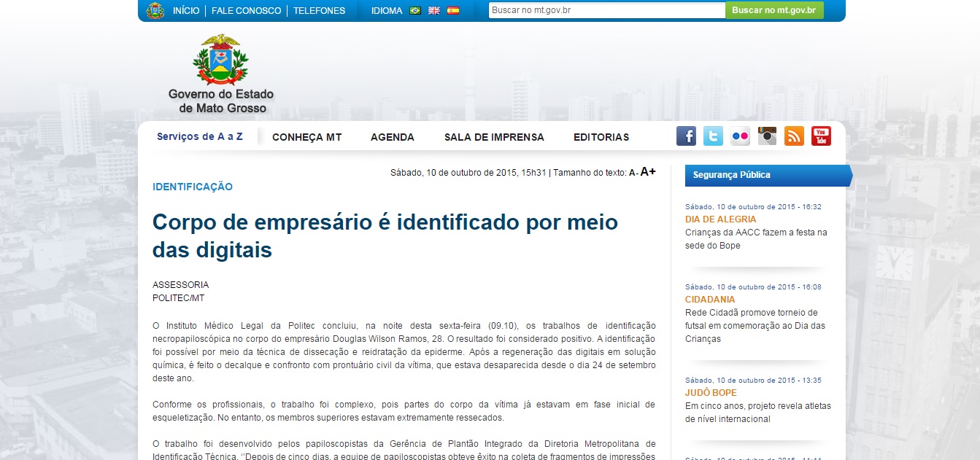Click the green Buscar no mt.gov.br button

click(x=774, y=10)
